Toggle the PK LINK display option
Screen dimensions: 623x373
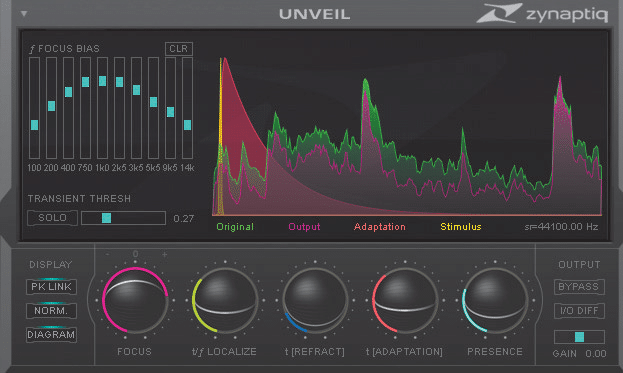coord(51,287)
